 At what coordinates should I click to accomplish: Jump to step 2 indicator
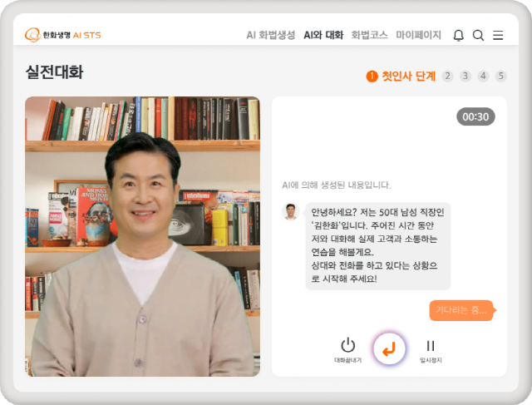click(448, 76)
